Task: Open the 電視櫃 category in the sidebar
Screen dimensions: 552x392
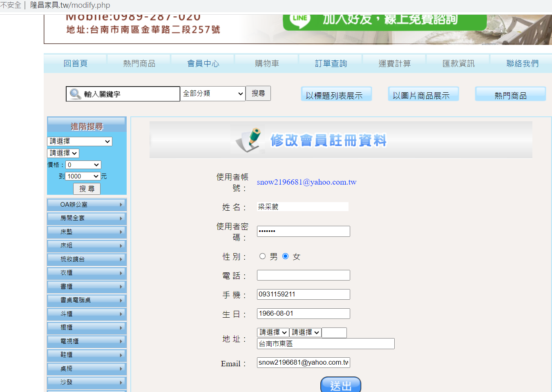Action: 87,341
